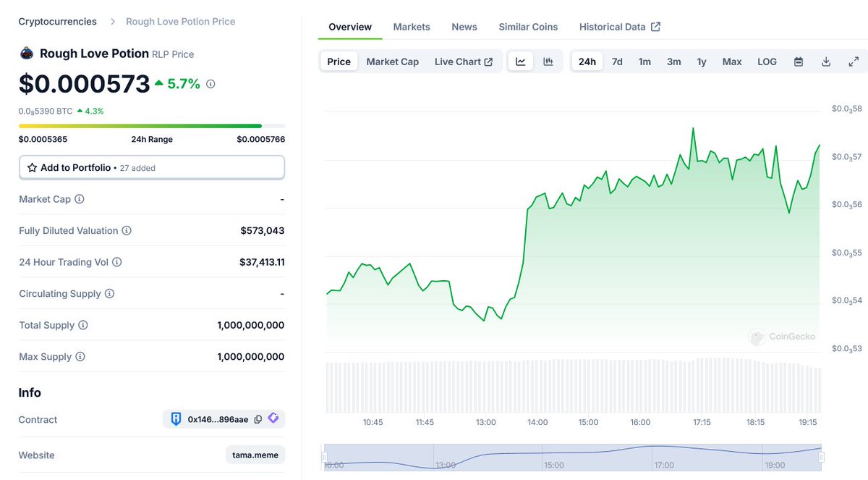Select the Price chart toggle
Image resolution: width=868 pixels, height=480 pixels.
point(339,62)
